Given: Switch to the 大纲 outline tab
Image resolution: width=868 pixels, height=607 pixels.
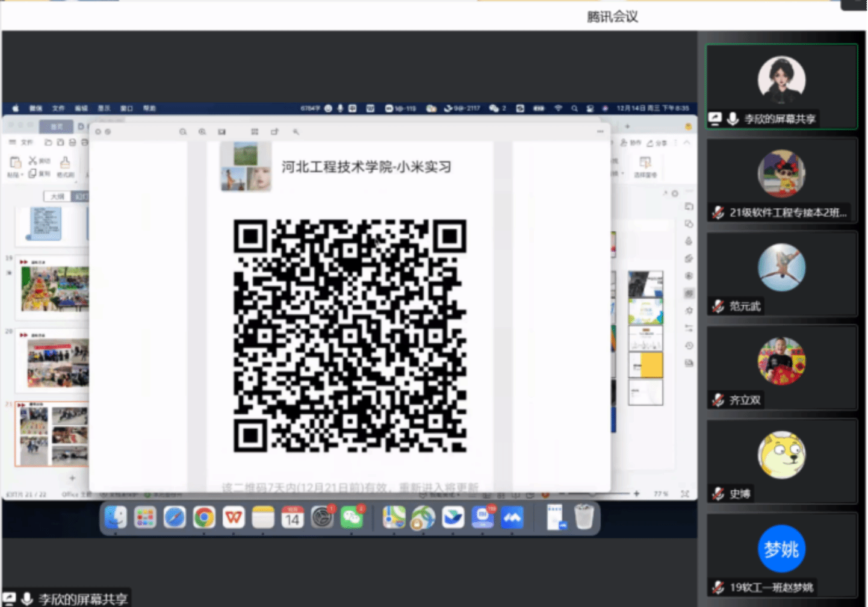Looking at the screenshot, I should point(57,196).
